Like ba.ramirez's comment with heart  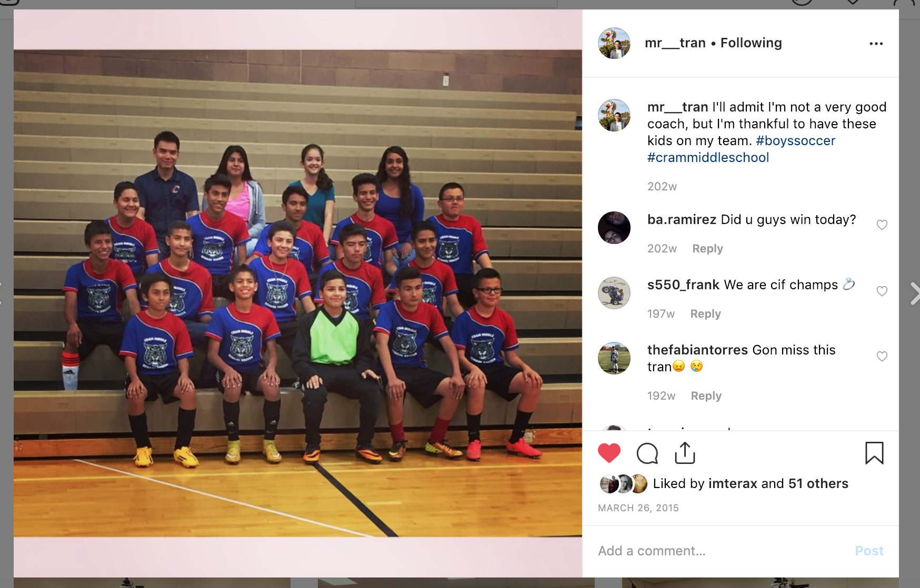coord(882,225)
